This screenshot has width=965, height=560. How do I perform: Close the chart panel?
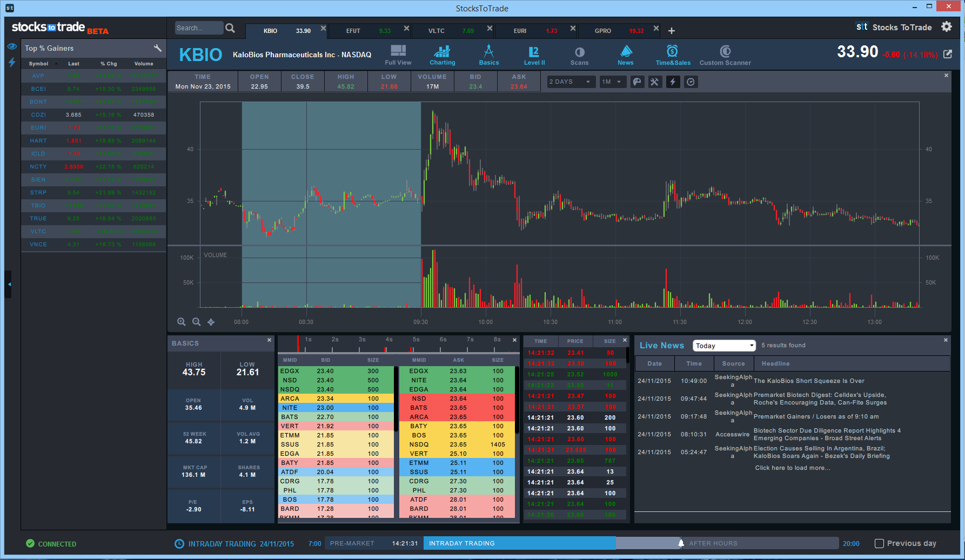(x=946, y=76)
